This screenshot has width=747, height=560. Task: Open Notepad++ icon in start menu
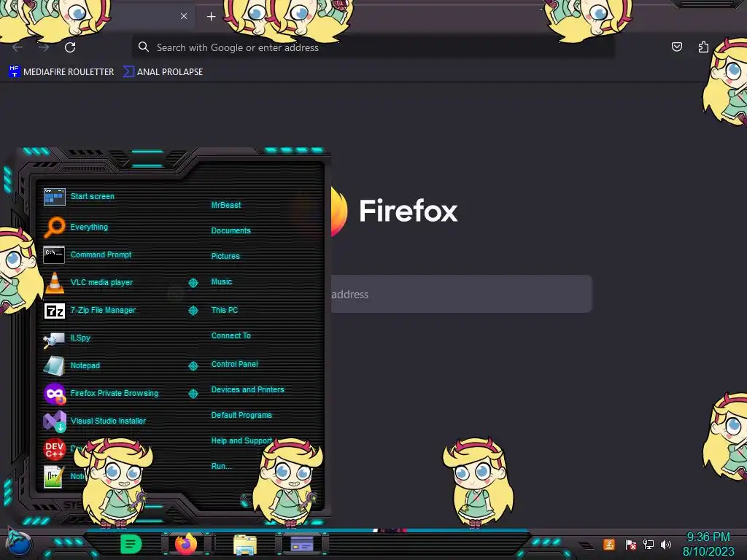(x=54, y=477)
